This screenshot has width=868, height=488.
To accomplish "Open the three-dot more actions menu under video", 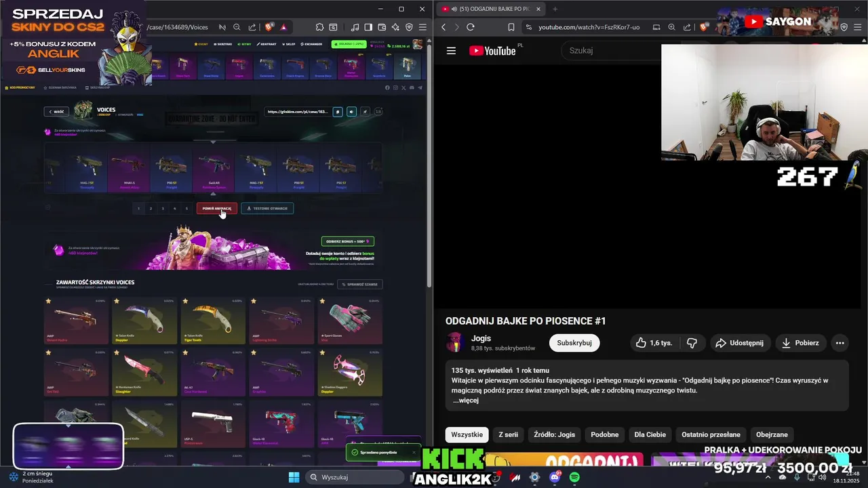I will (x=840, y=343).
